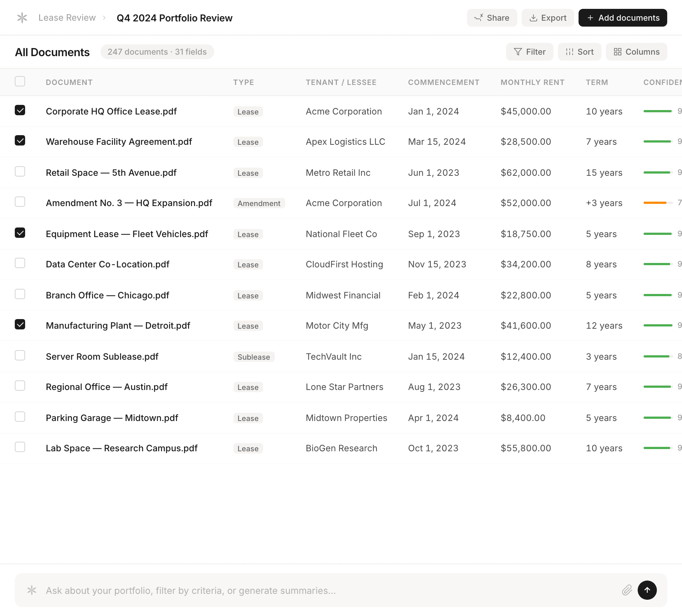
Task: Click the Add documents button
Action: pos(623,17)
